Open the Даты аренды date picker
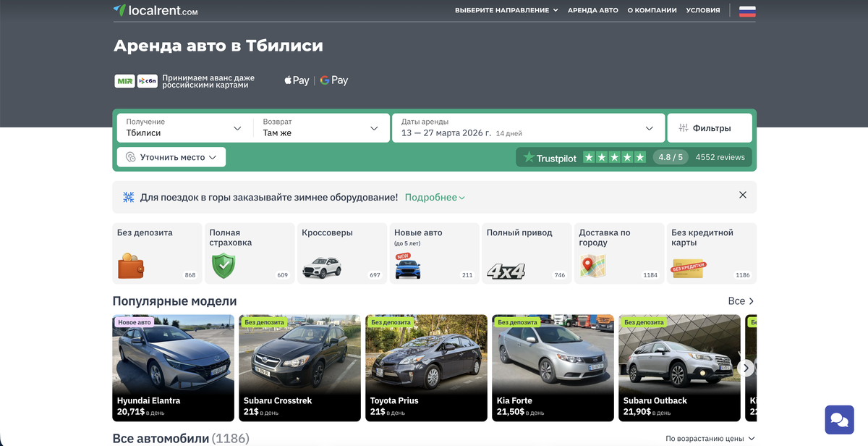 pos(528,128)
